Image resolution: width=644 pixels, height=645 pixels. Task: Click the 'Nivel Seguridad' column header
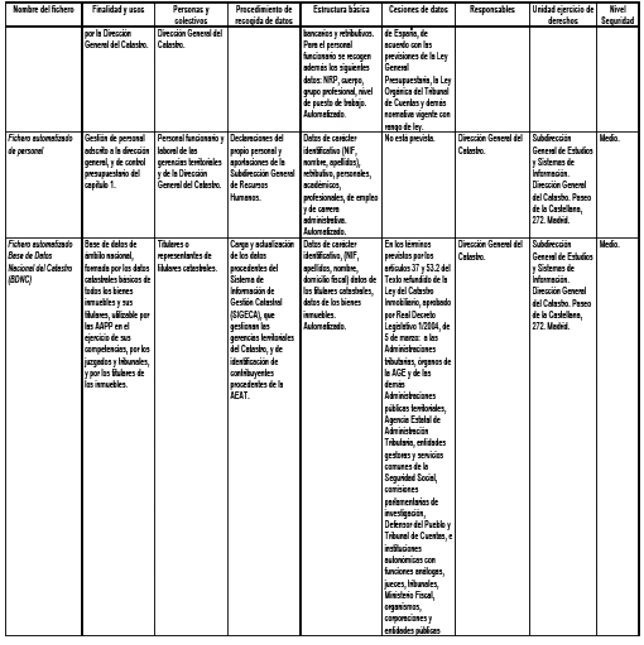[x=617, y=14]
